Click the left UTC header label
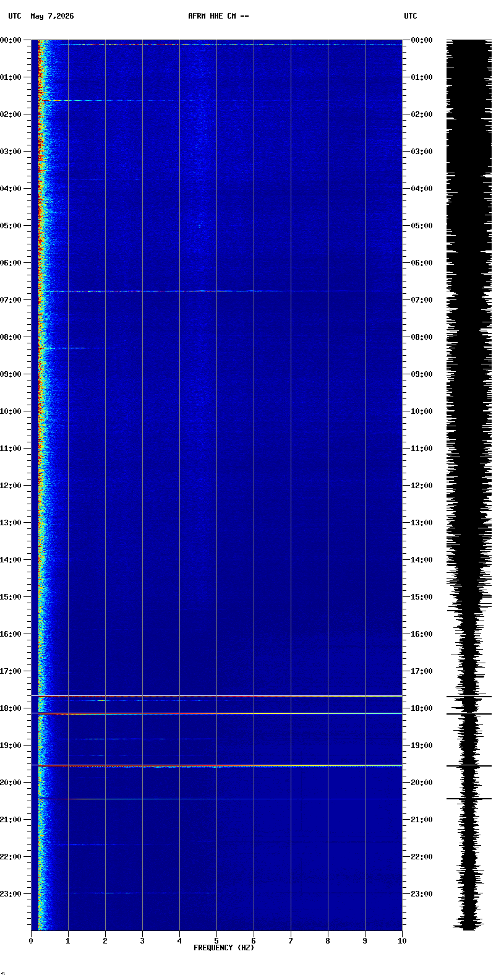496x980 pixels. 15,16
